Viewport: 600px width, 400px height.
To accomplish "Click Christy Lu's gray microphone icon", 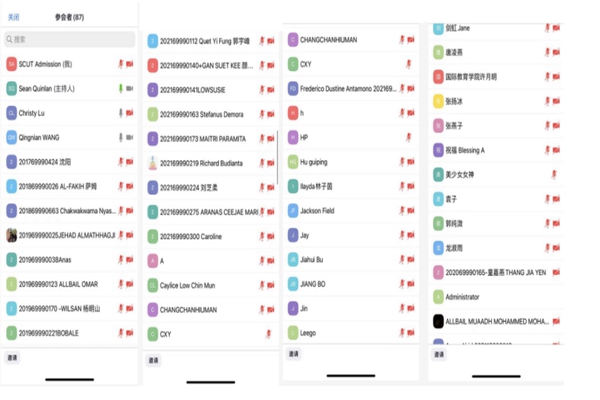I will coord(119,113).
